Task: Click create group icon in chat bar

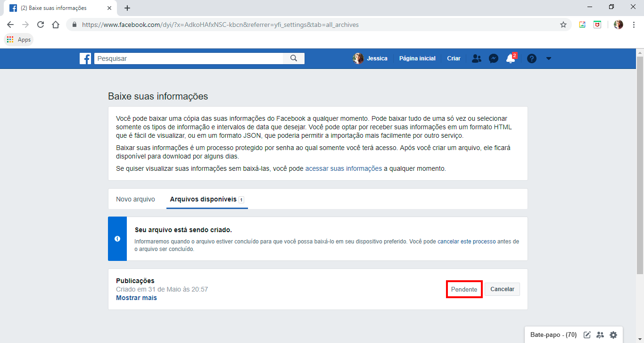Action: click(x=600, y=335)
